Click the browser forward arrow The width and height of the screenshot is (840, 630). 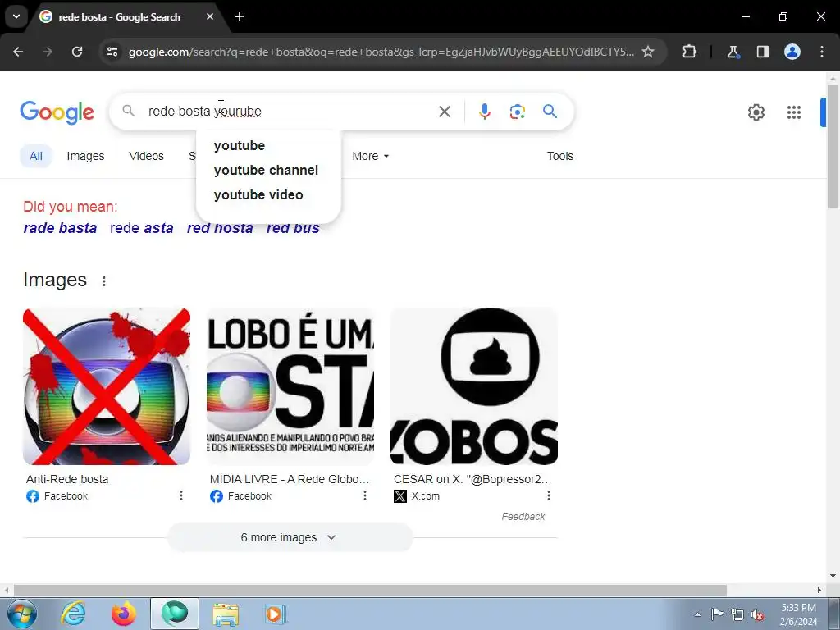[48, 52]
